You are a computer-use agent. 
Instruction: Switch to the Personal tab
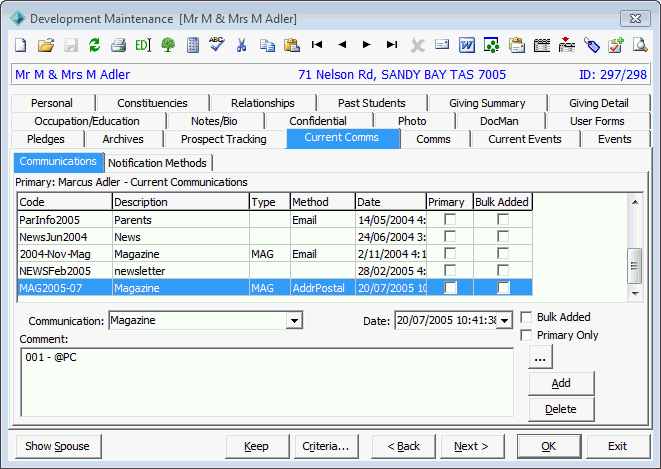52,103
